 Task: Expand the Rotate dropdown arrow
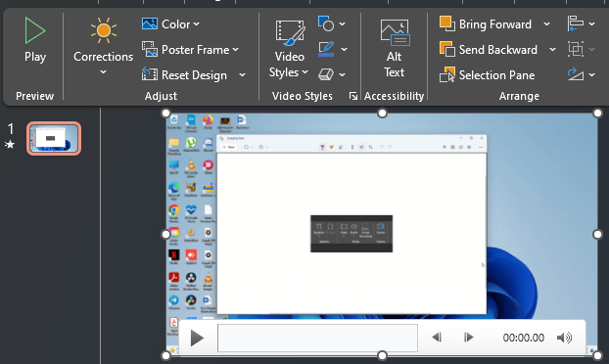[x=592, y=74]
